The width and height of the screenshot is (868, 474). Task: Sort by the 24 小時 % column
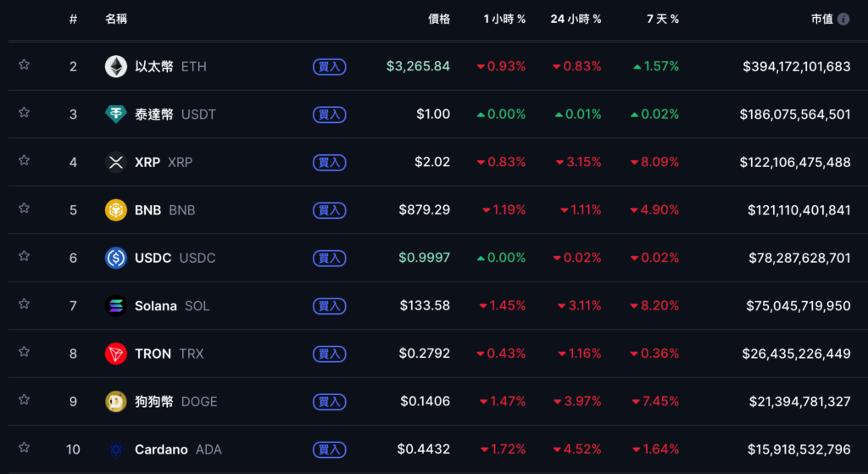pyautogui.click(x=576, y=19)
